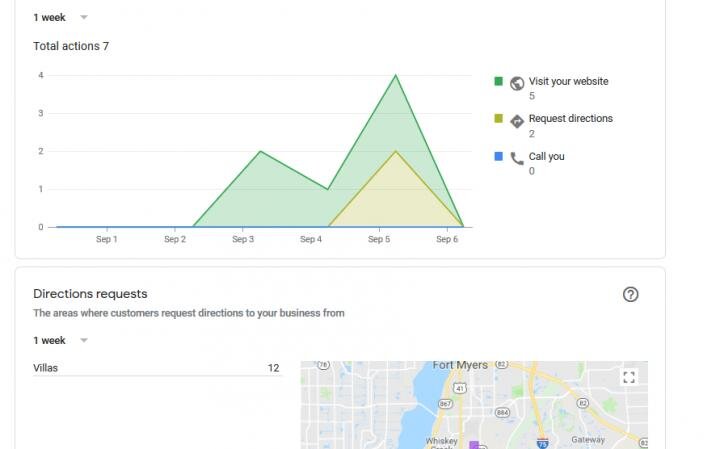The image size is (720, 449).
Task: Click the route 884 marker on map
Action: pyautogui.click(x=502, y=412)
